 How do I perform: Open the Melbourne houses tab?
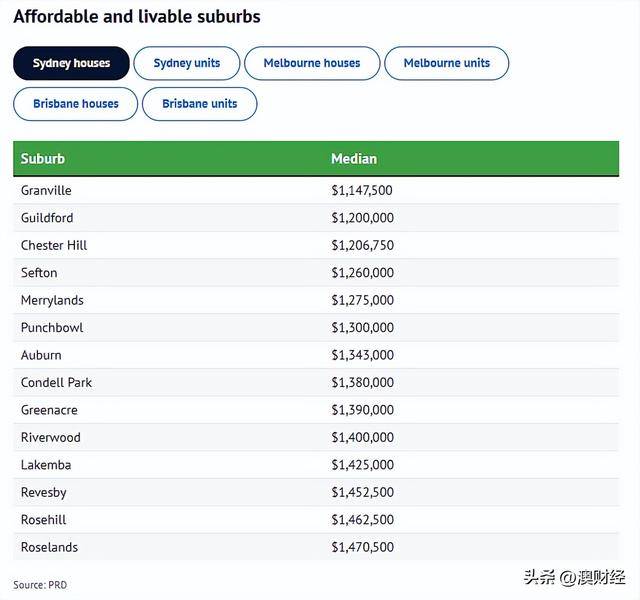coord(312,63)
